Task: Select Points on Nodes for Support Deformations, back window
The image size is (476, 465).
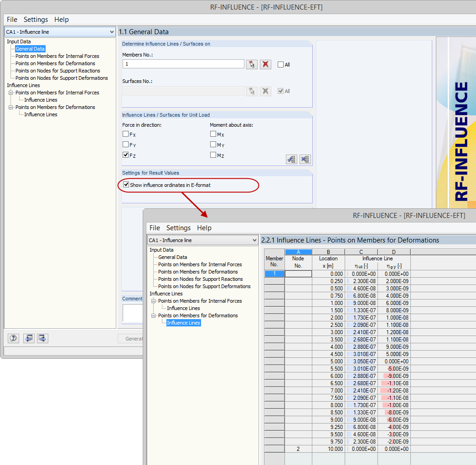Action: 62,78
